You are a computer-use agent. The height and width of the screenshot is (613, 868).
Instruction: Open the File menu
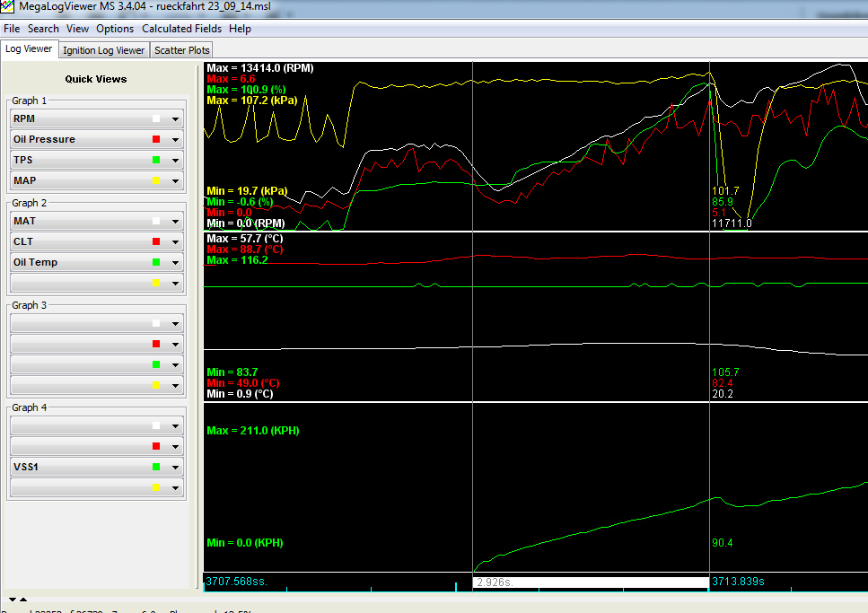[12, 29]
